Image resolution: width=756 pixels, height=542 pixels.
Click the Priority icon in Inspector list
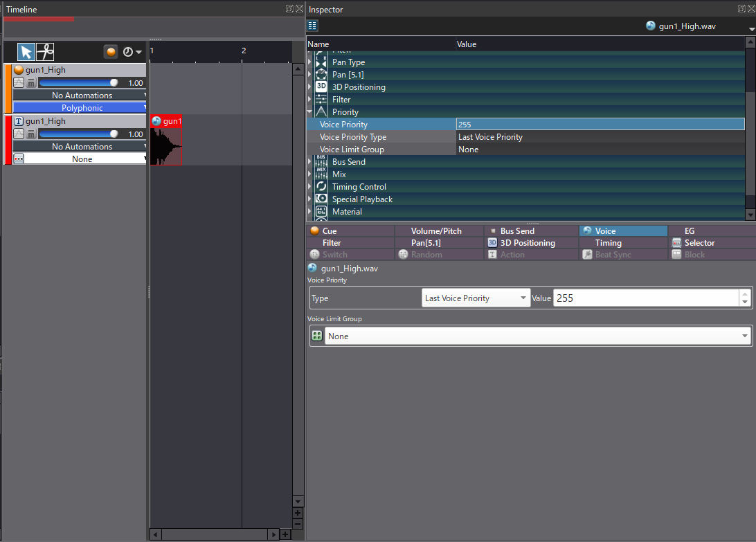[321, 112]
